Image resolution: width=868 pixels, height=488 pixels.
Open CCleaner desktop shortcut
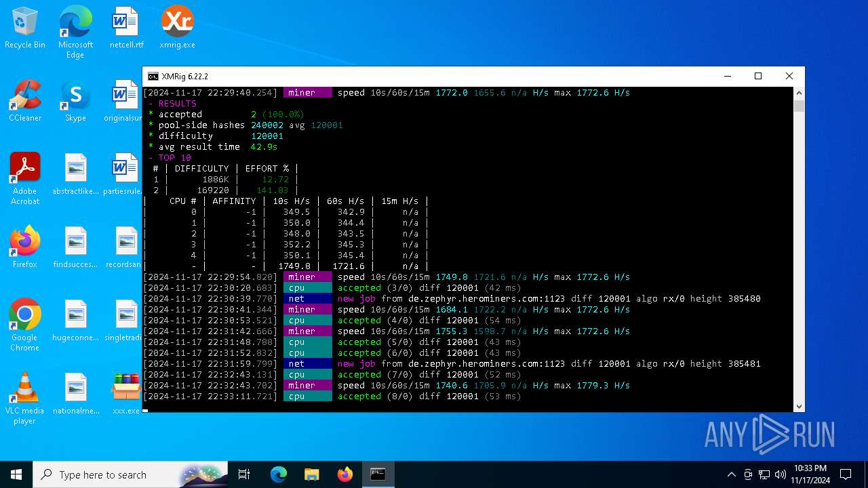(x=25, y=102)
